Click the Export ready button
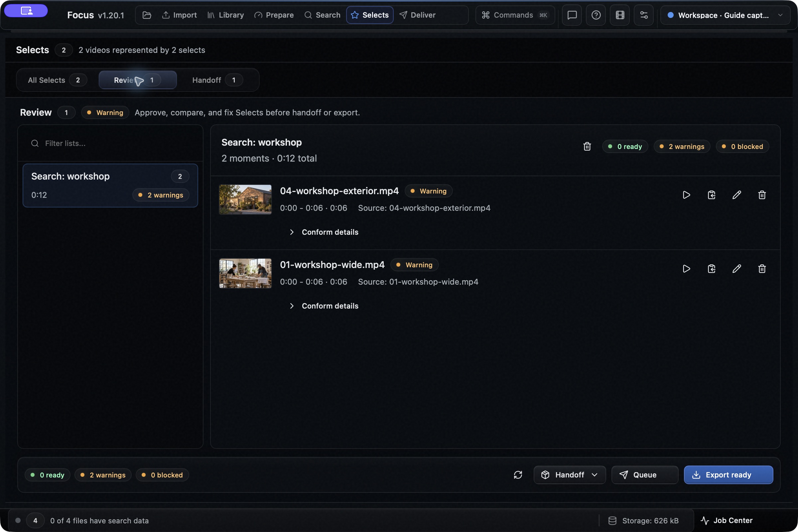798x532 pixels. point(729,475)
